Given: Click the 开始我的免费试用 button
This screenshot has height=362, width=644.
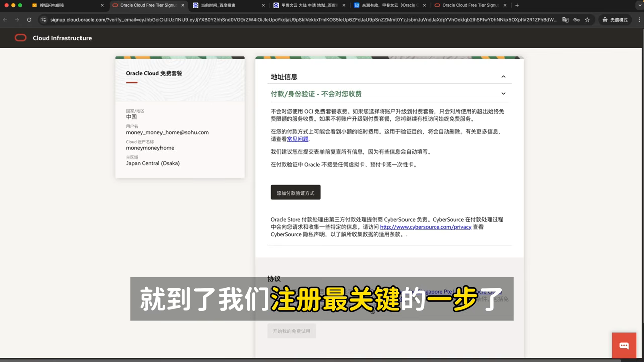Looking at the screenshot, I should tap(291, 331).
